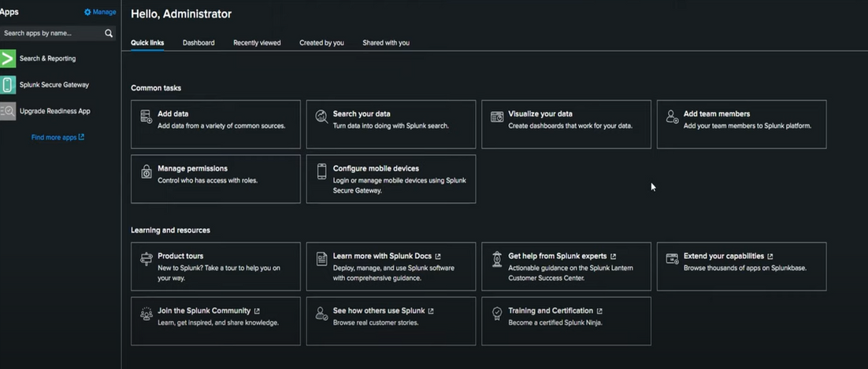Open the Configure mobile devices card title
Screen dimensions: 868x369
376,168
